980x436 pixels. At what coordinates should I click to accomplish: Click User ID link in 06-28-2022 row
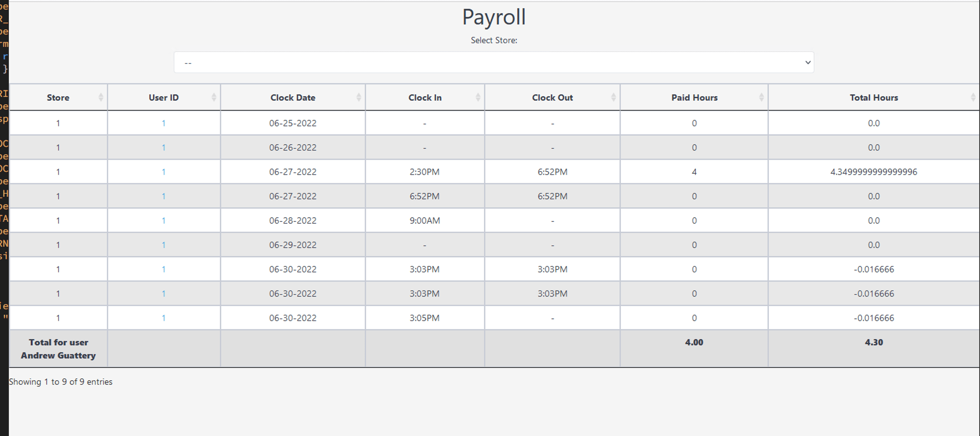point(164,221)
